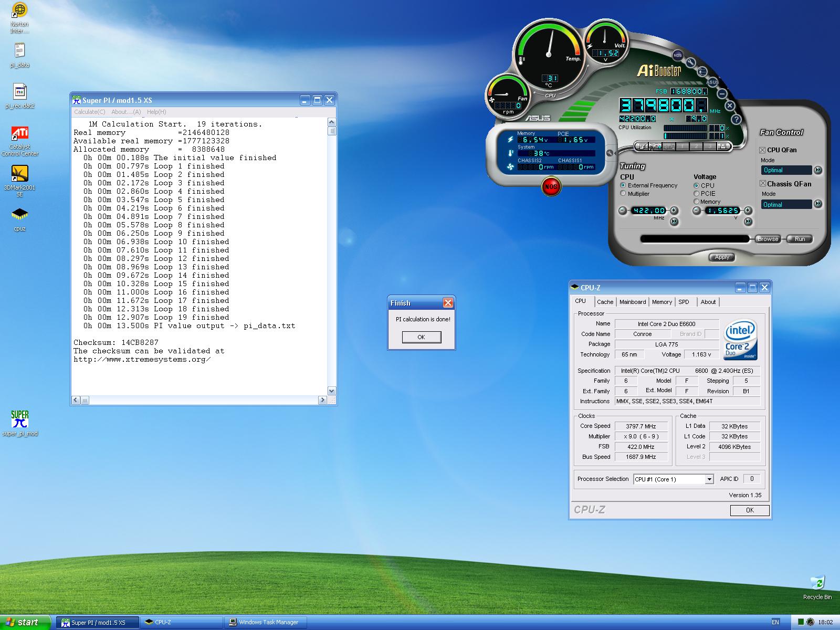Image resolution: width=840 pixels, height=630 pixels.
Task: Click the floppy save profile icon in AI Booster
Action: click(x=723, y=146)
